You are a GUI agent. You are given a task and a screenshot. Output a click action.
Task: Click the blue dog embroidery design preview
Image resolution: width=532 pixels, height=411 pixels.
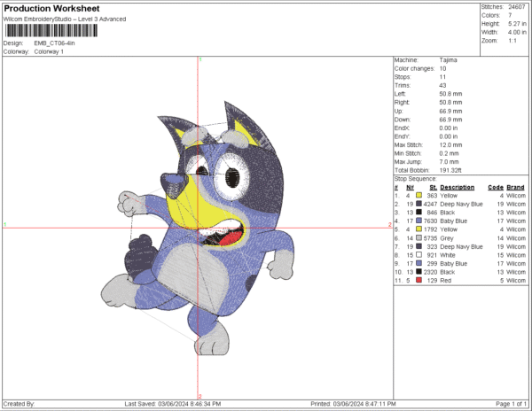click(x=198, y=228)
